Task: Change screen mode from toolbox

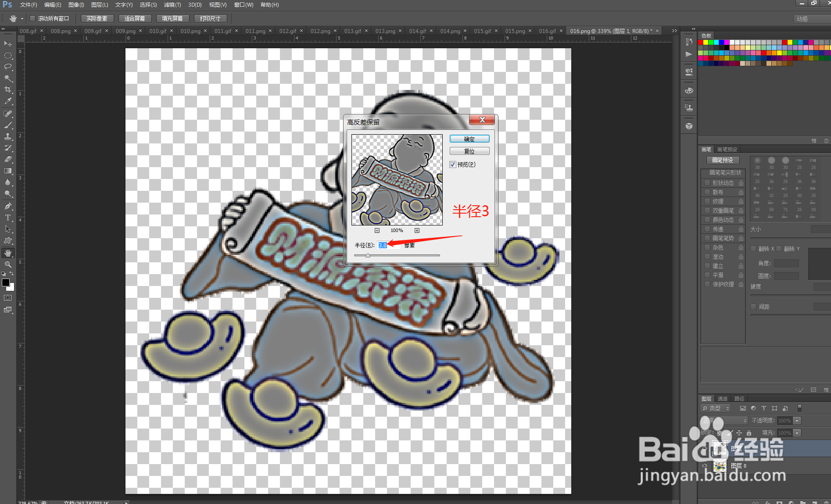Action: coord(8,310)
